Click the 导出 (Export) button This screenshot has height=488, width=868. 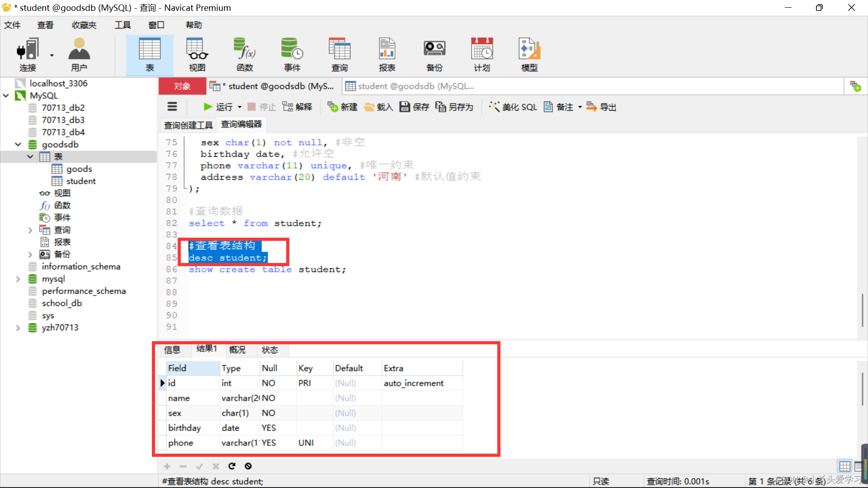point(601,107)
